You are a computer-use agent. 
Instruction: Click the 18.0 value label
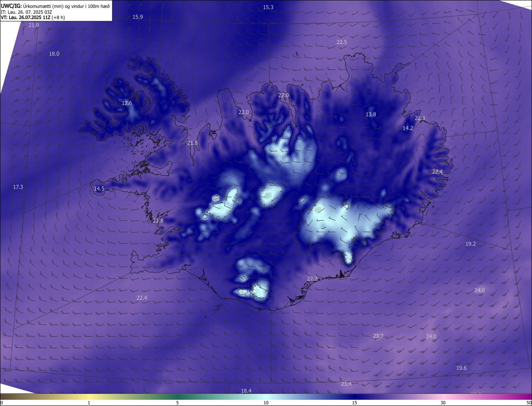click(x=54, y=54)
